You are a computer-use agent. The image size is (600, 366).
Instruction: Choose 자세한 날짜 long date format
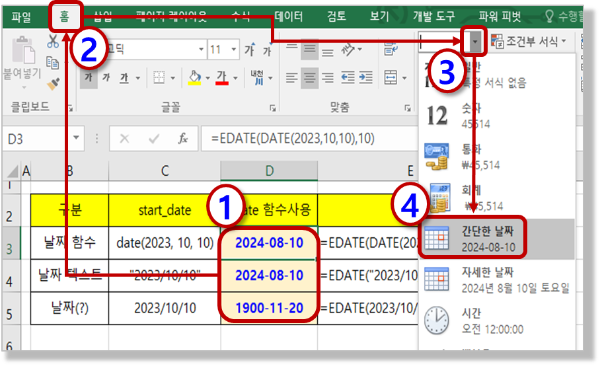(497, 280)
